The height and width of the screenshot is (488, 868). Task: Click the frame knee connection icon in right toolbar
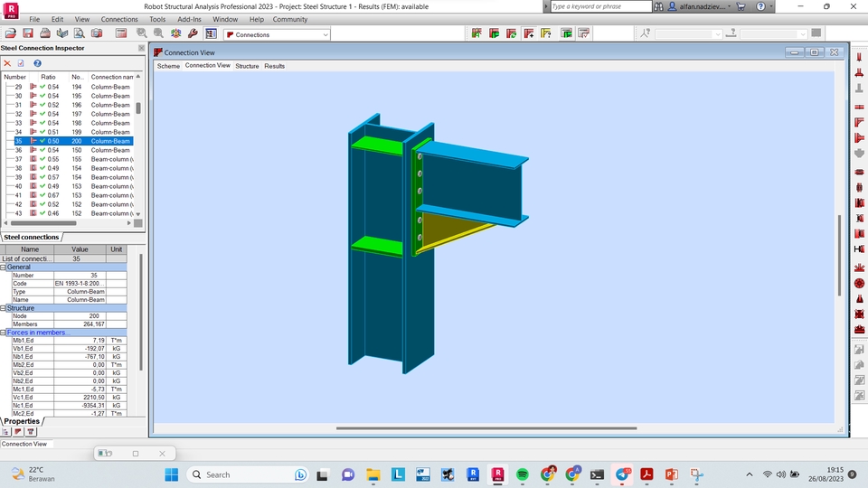click(x=859, y=122)
